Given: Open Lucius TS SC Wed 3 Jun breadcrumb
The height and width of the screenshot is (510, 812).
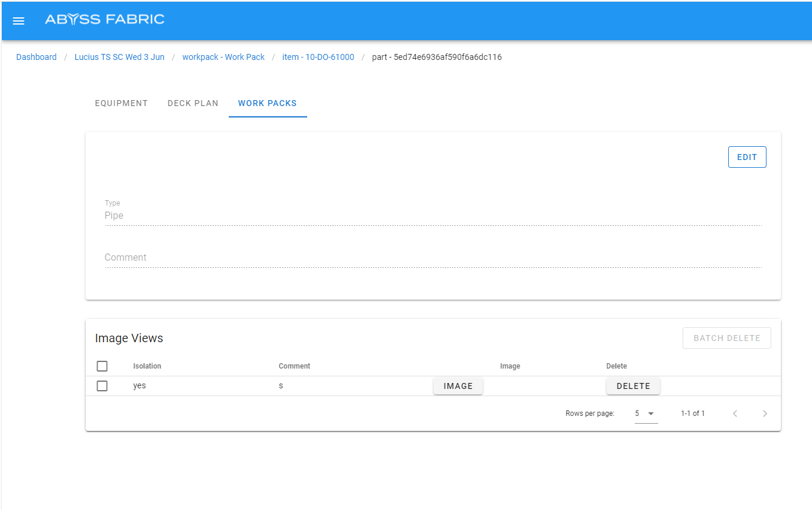Looking at the screenshot, I should (119, 57).
